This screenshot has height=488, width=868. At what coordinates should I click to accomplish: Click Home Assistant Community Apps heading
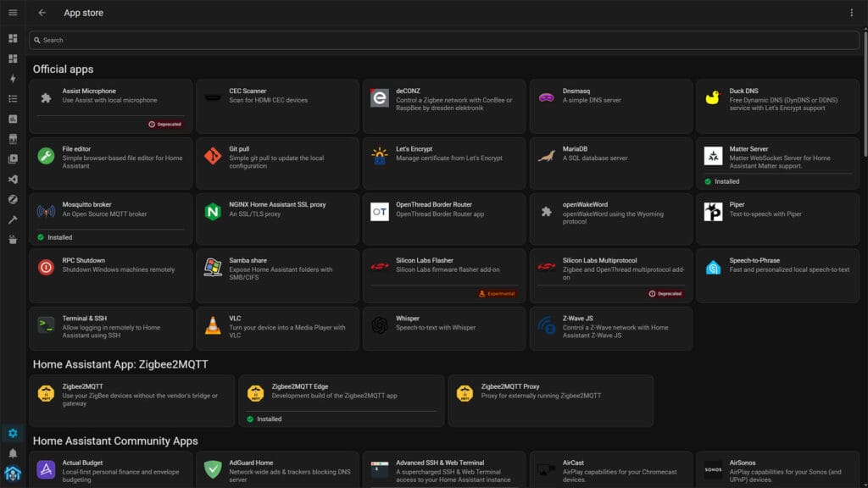pyautogui.click(x=115, y=441)
